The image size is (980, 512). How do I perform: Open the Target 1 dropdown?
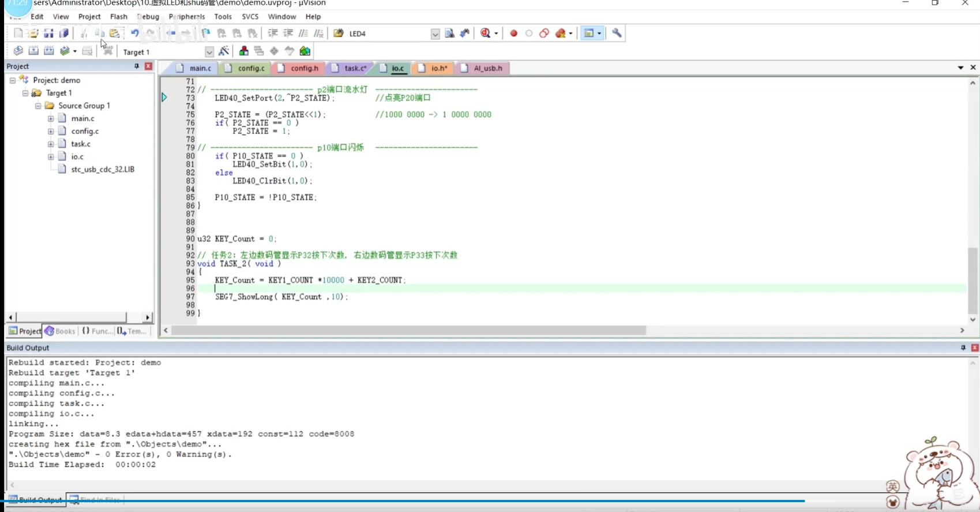[209, 52]
